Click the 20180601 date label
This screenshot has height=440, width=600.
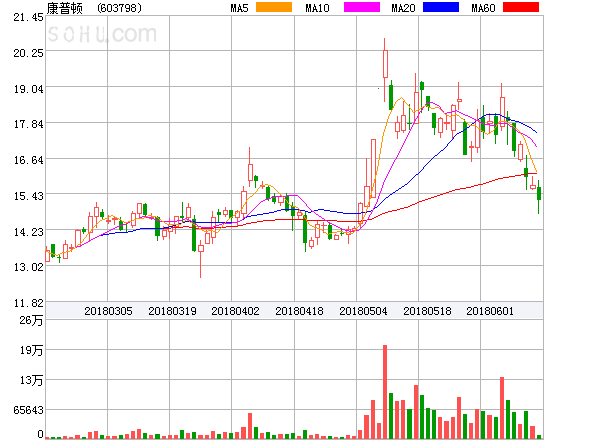point(490,311)
